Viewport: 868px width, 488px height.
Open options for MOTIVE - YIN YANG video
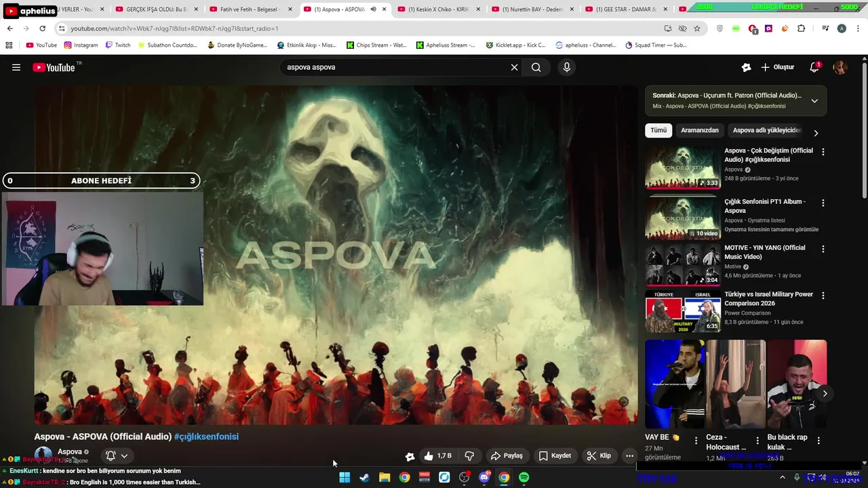[823, 249]
